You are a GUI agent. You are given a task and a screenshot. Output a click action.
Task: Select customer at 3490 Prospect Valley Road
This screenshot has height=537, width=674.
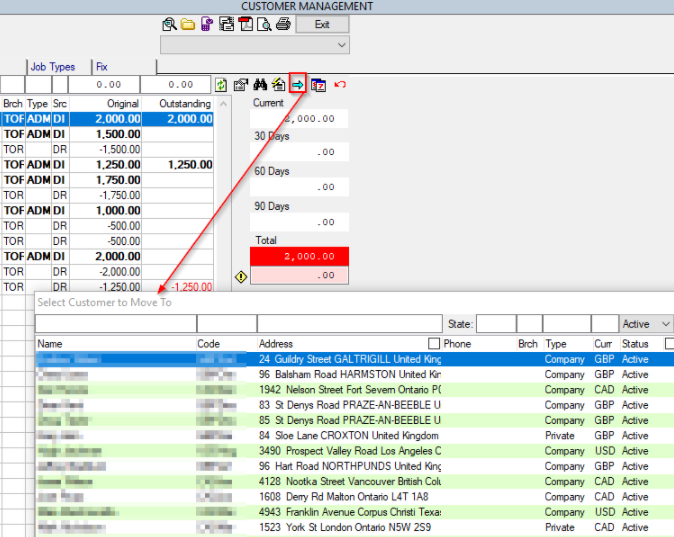click(x=355, y=451)
